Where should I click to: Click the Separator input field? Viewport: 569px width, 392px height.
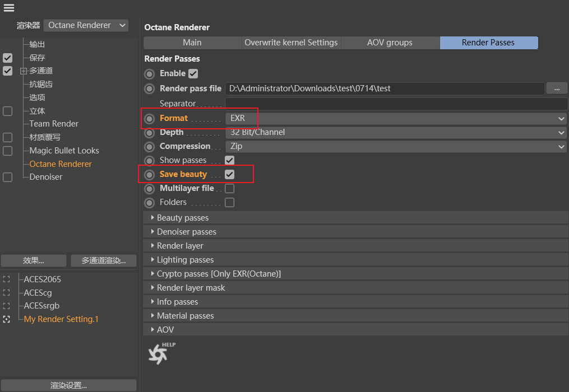pos(396,104)
